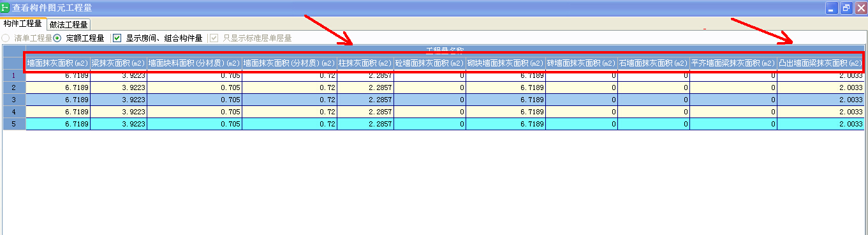Toggle 显示房间、组合构件量 checkbox
The height and width of the screenshot is (235, 868).
[158, 38]
